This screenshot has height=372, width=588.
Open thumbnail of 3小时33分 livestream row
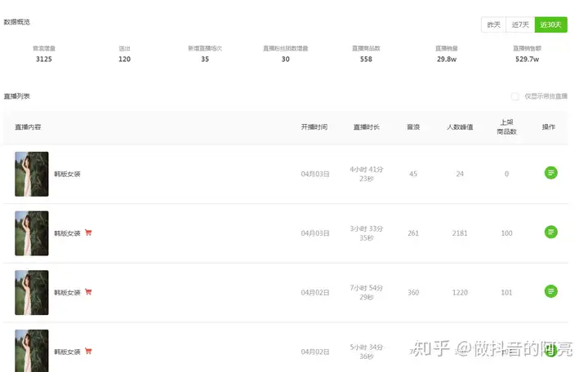click(32, 233)
